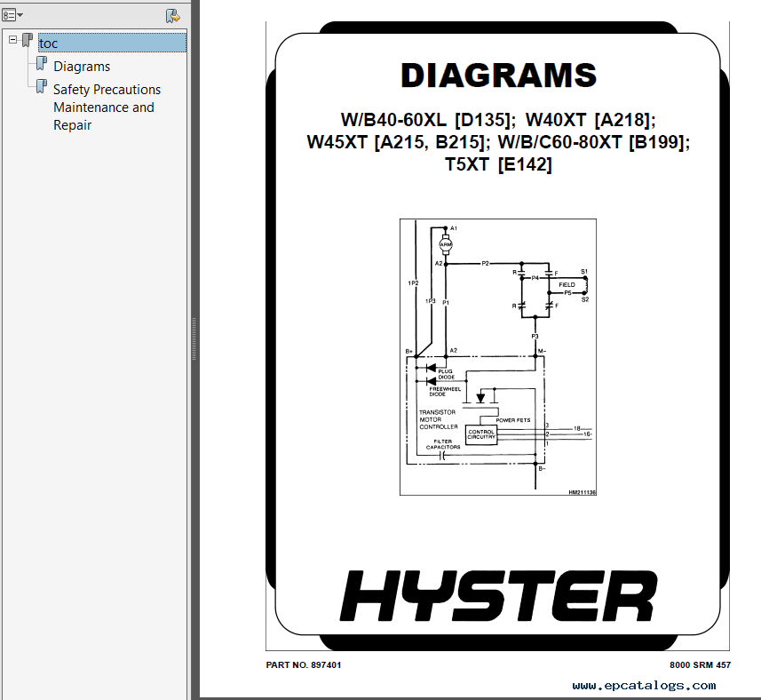
Task: Click the PART NO. 897401 text
Action: [304, 665]
